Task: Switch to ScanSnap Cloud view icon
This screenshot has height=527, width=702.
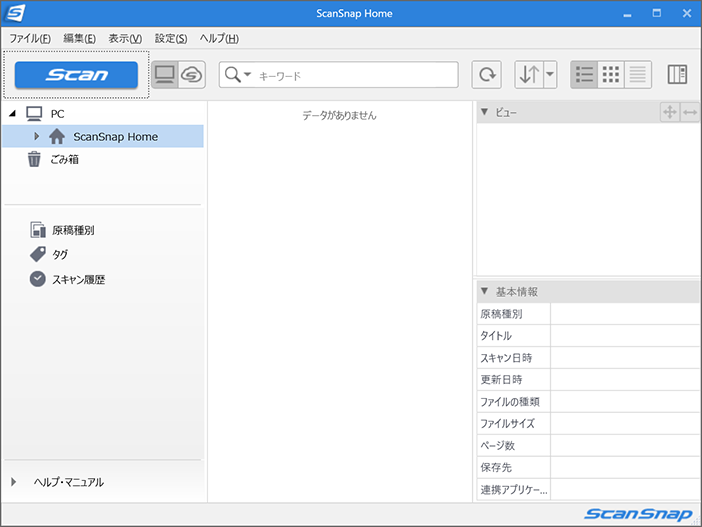Action: click(192, 74)
